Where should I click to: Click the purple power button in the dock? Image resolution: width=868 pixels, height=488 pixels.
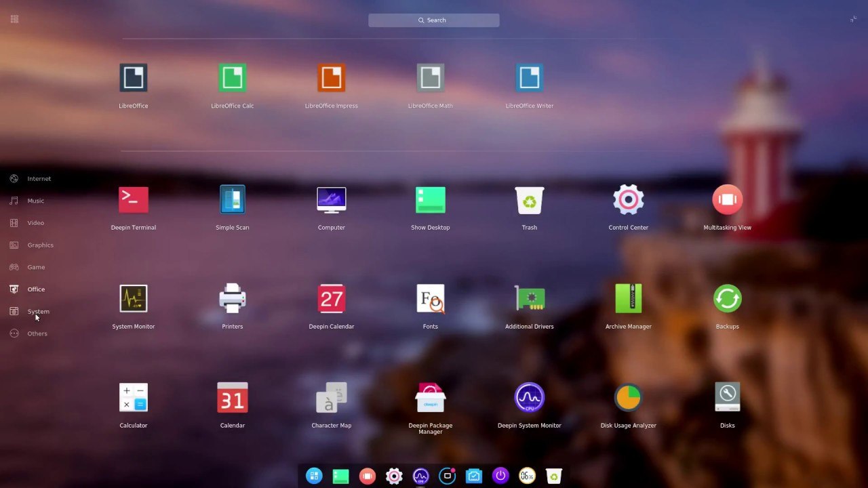pos(500,476)
